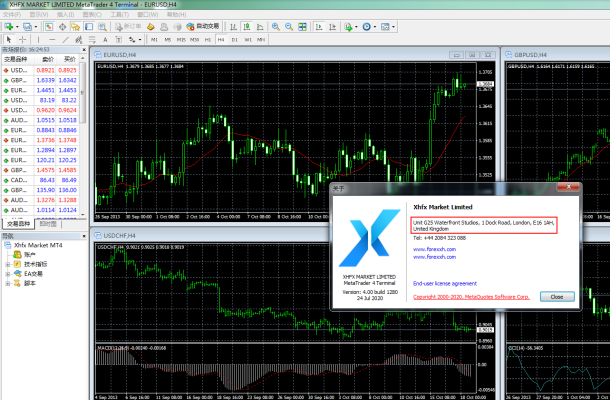The image size is (610, 400).
Task: Open the End-user license agreement link
Action: point(445,284)
